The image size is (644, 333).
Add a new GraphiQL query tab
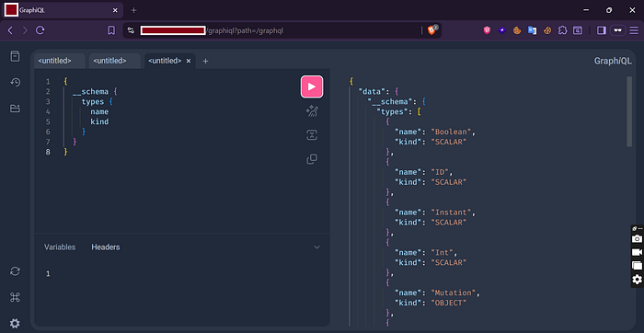206,62
